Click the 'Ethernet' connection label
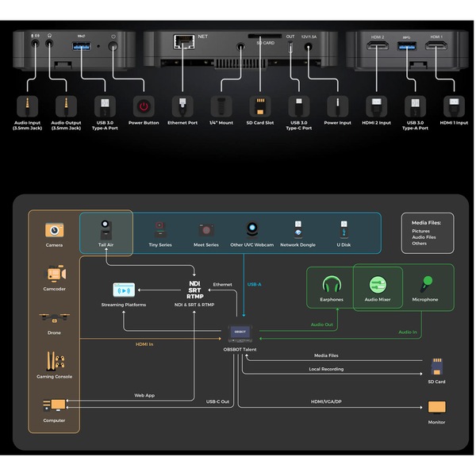Image resolution: width=476 pixels, height=476 pixels. click(222, 285)
